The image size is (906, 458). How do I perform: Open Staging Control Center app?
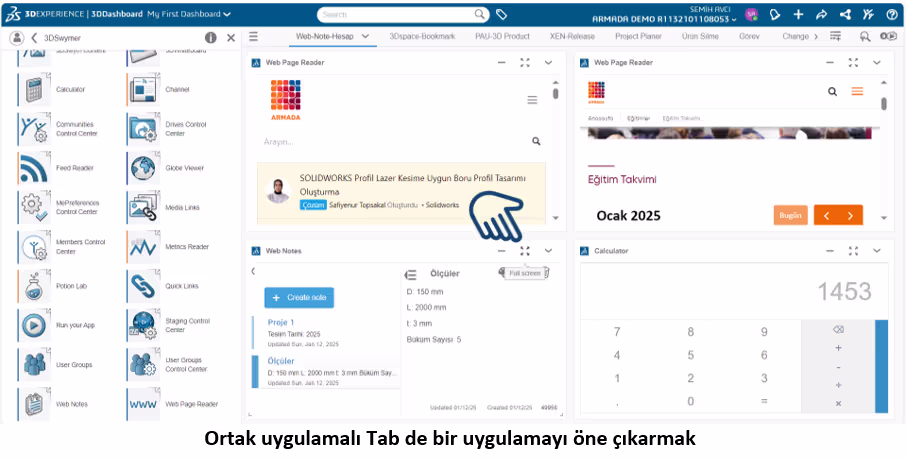143,325
